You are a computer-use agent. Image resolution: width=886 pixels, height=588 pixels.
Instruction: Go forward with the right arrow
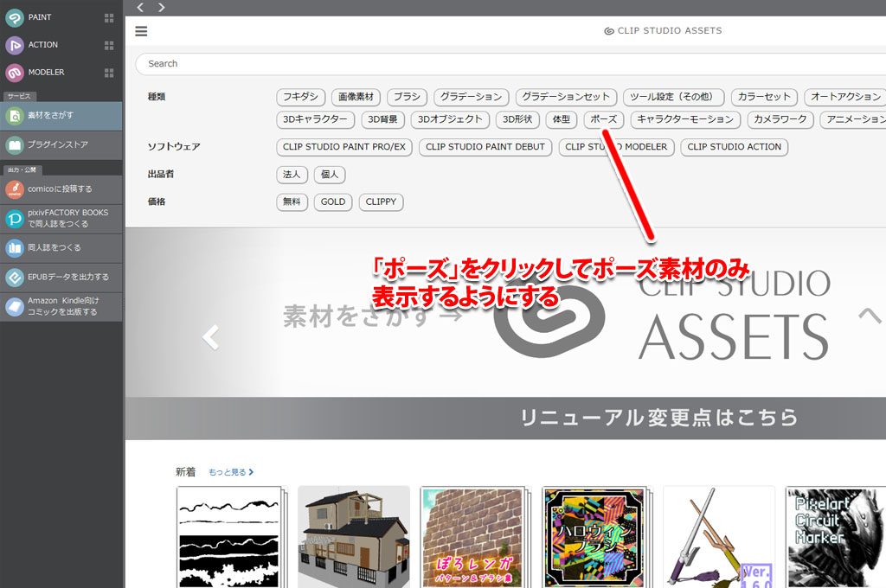[x=161, y=8]
